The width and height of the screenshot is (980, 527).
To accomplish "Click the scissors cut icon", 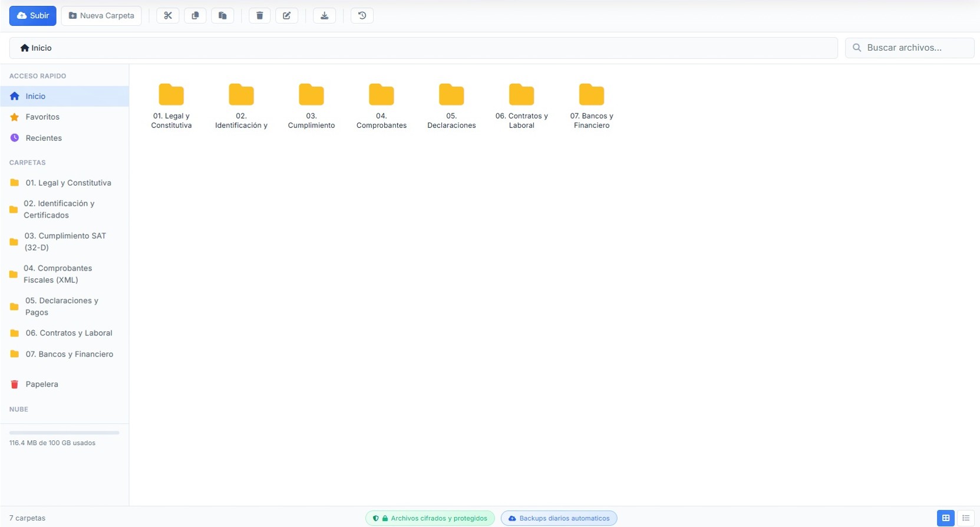I will click(x=168, y=16).
